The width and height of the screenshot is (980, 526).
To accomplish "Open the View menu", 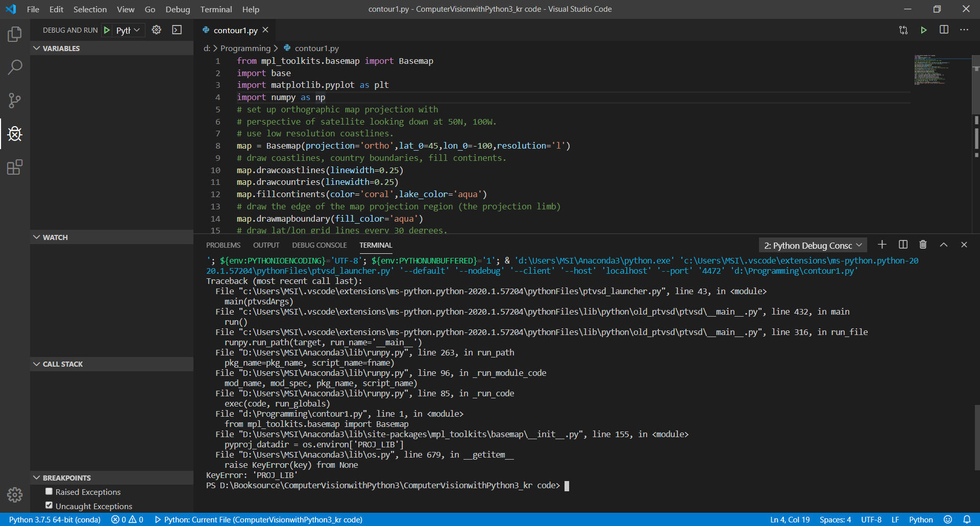I will point(126,9).
